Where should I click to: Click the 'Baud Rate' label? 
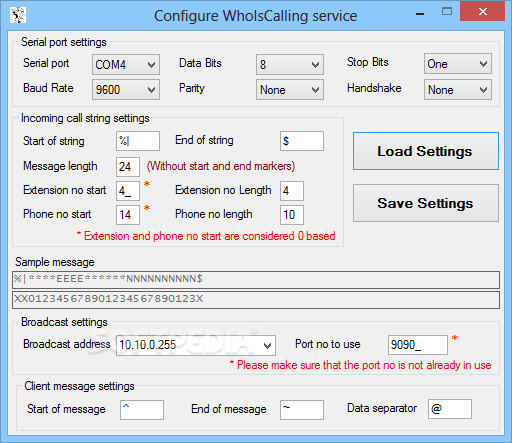[x=48, y=88]
